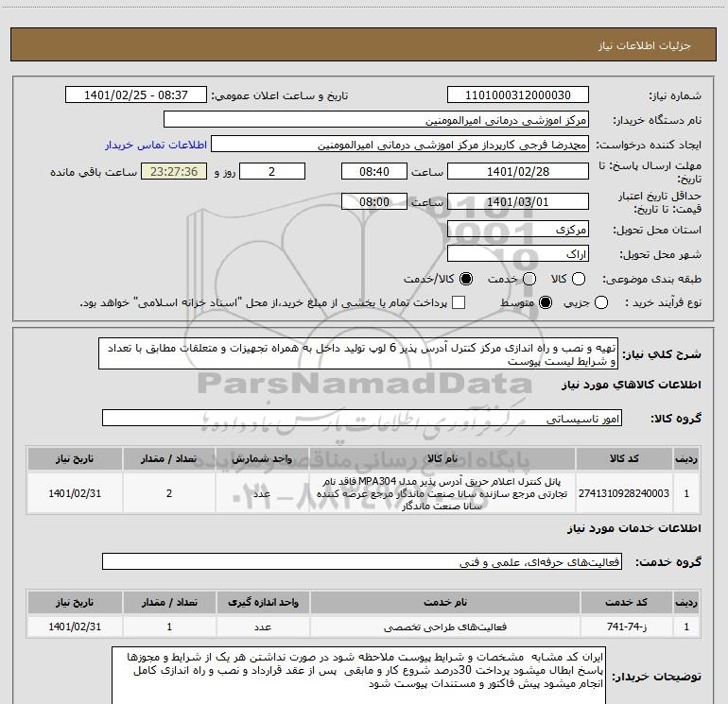This screenshot has height=704, width=728.
Task: Click the deadline hour field 08:40
Action: pos(374,171)
